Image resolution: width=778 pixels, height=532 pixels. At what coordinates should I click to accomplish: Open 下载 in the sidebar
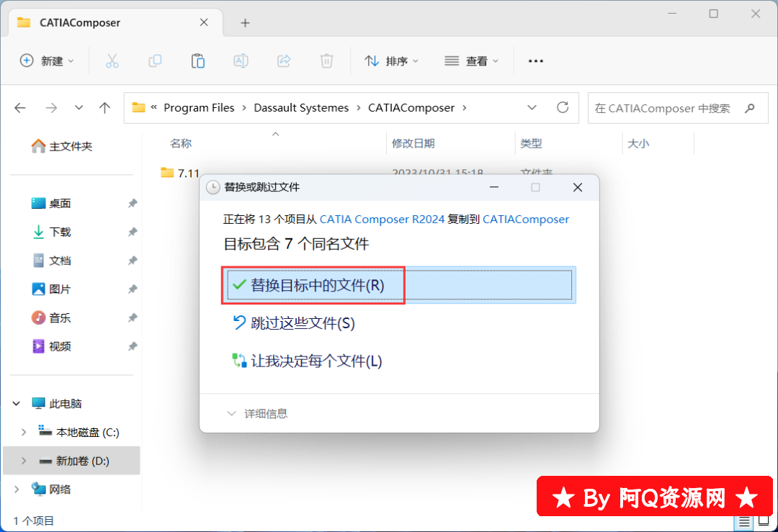click(x=51, y=232)
